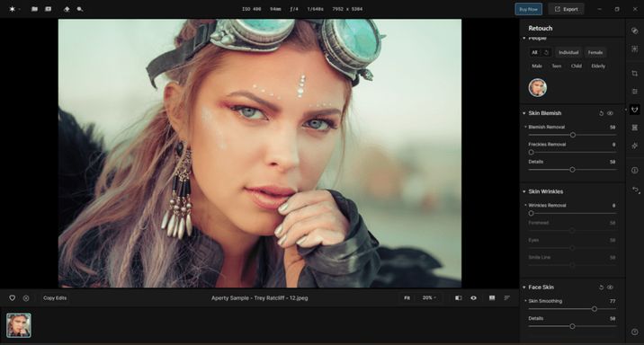The image size is (644, 345).
Task: Open the sort lines icon in bottom bar
Action: tap(506, 297)
